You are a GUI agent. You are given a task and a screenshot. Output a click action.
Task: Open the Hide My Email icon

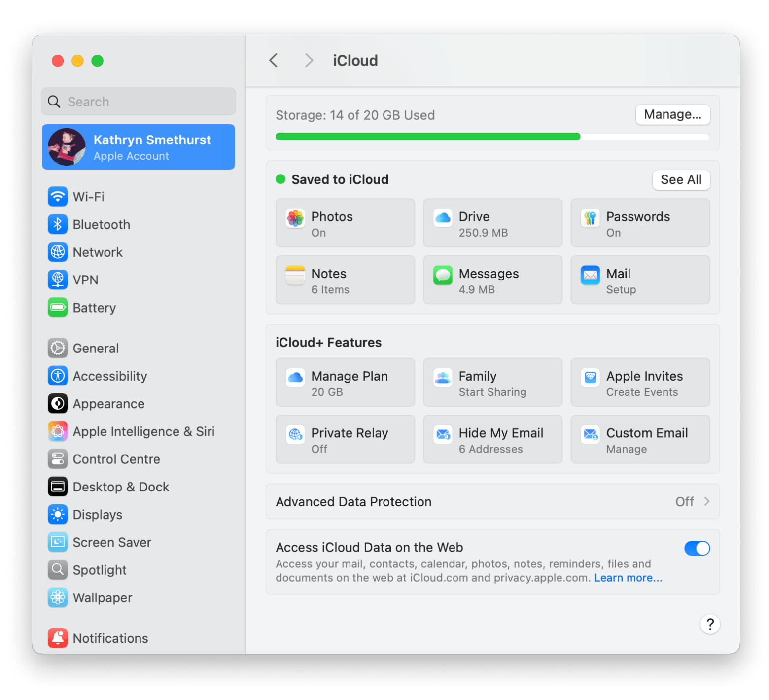[443, 434]
